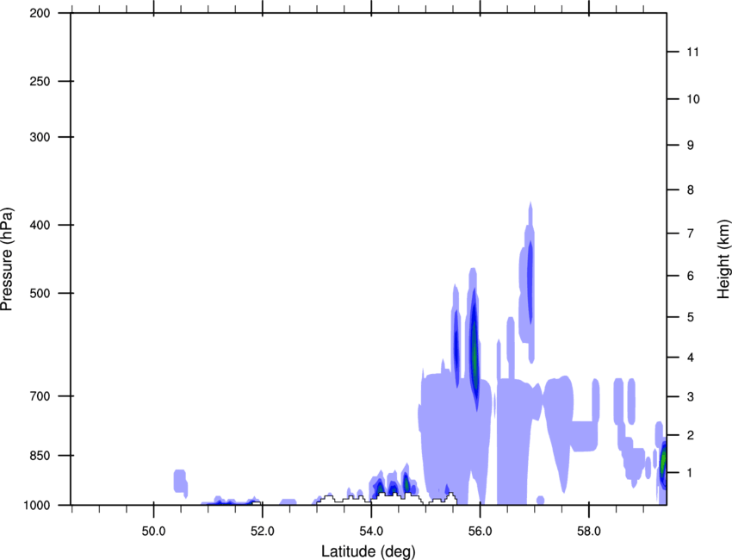Click pressure tick label 850
732x560 pixels.
[40, 456]
